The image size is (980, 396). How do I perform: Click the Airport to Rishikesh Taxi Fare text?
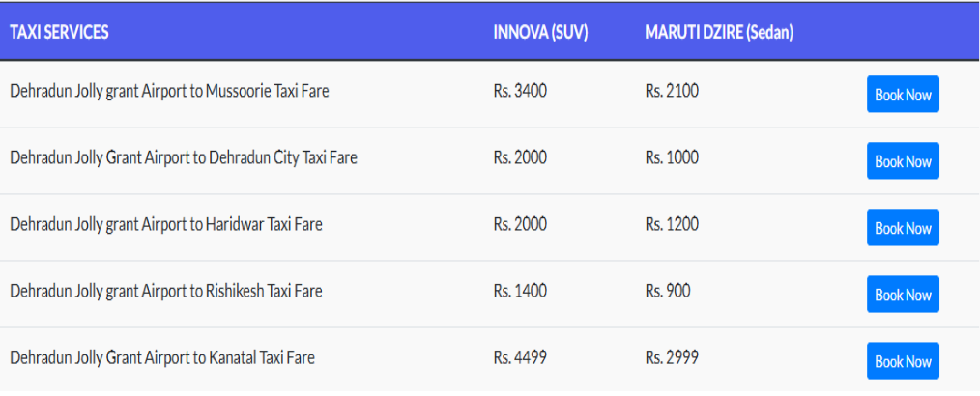tap(166, 291)
